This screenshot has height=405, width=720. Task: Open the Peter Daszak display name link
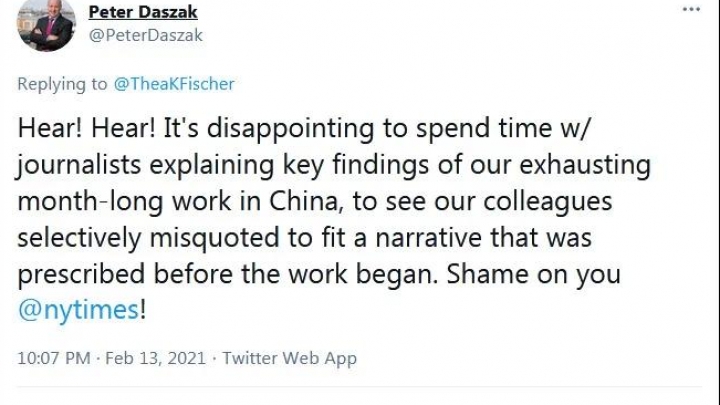143,12
